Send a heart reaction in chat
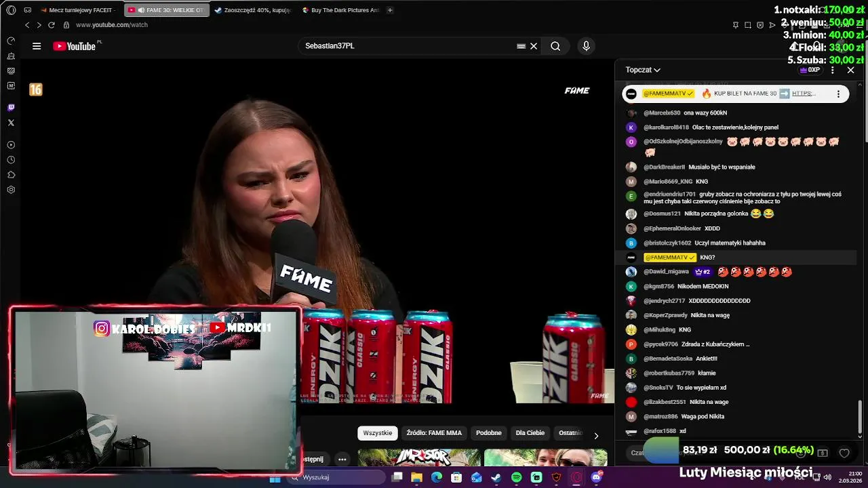The width and height of the screenshot is (868, 488). tap(844, 453)
